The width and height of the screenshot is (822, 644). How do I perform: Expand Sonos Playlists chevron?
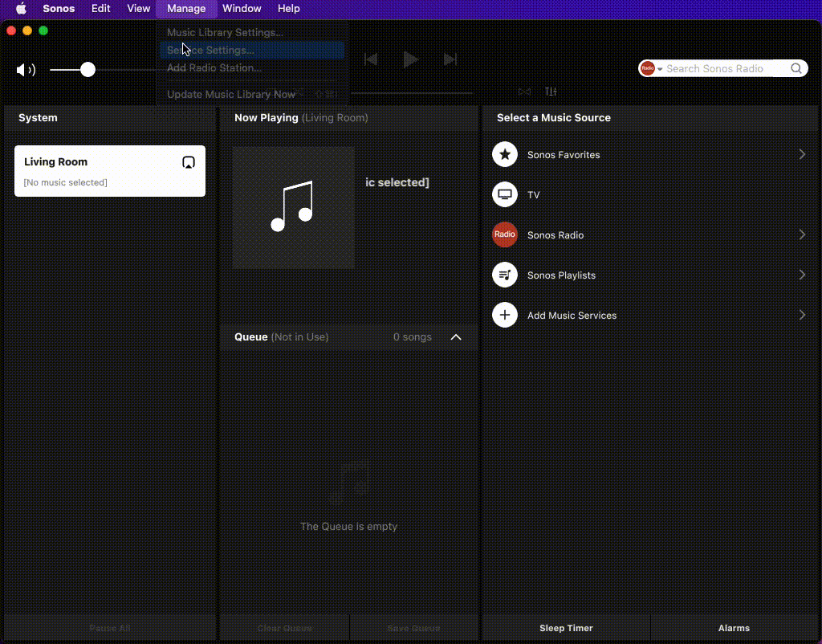coord(802,275)
